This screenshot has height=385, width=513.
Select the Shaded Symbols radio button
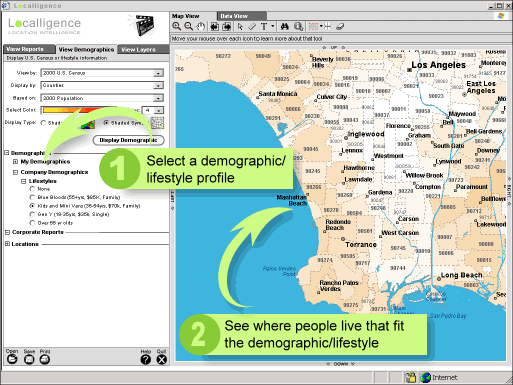click(x=106, y=123)
